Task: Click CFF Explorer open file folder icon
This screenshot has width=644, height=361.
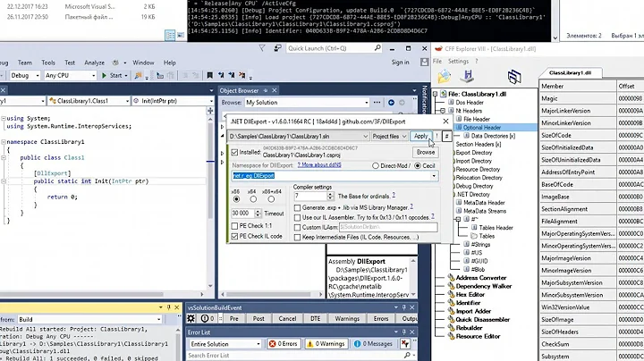Action: 444,77
